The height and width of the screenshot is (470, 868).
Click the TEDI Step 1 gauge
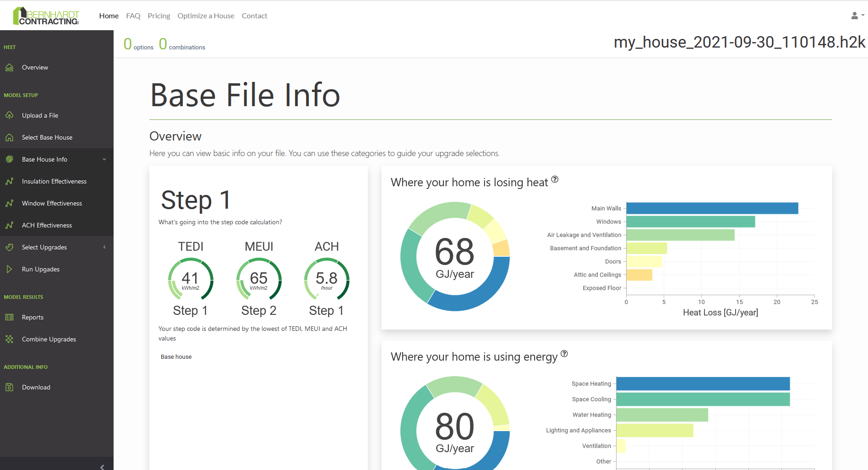[191, 279]
